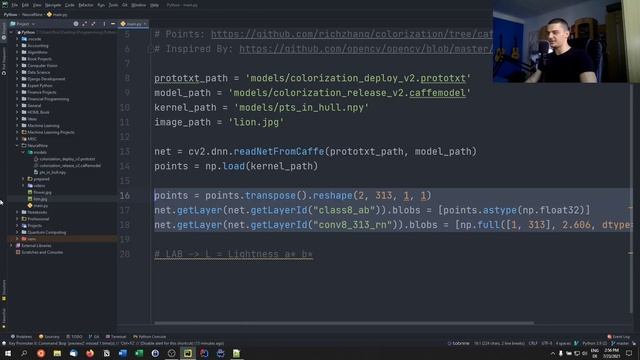This screenshot has width=640, height=360.
Task: Click the UTF-8 encoding indicator
Action: tap(546, 343)
